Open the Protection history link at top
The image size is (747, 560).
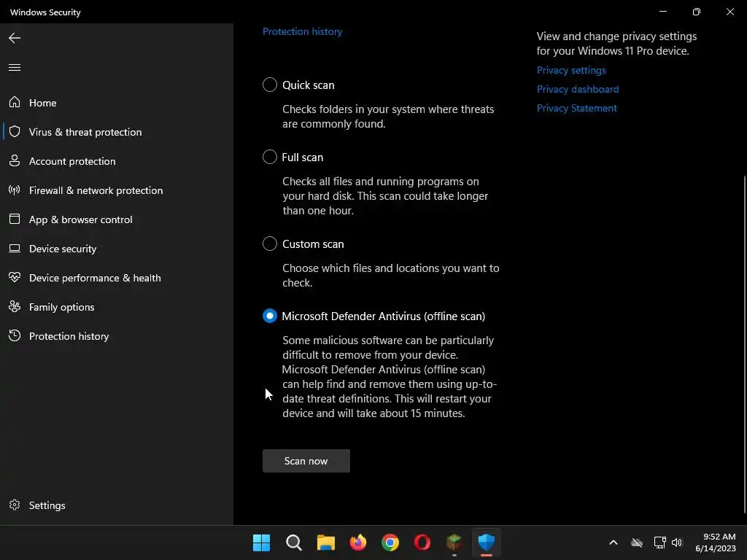302,31
